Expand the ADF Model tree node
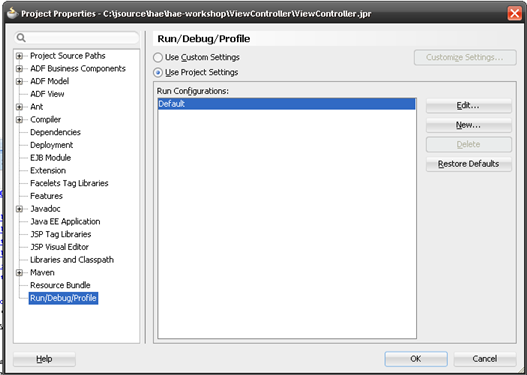This screenshot has height=375, width=527. pyautogui.click(x=19, y=81)
